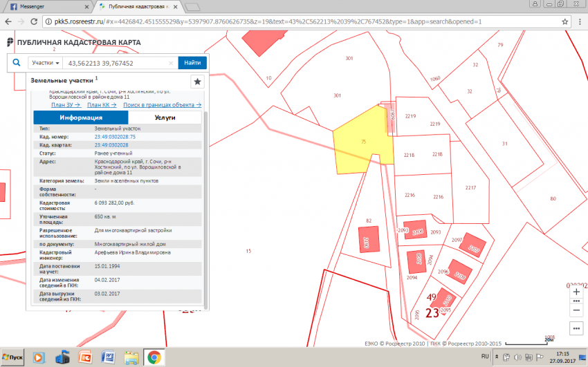This screenshot has height=367, width=588.
Task: Zoom in on the map with the plus button
Action: [576, 292]
